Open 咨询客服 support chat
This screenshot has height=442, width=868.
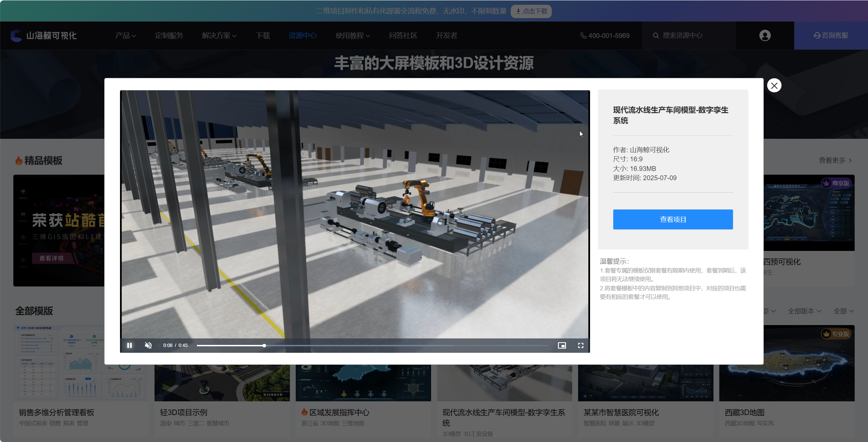(x=831, y=36)
